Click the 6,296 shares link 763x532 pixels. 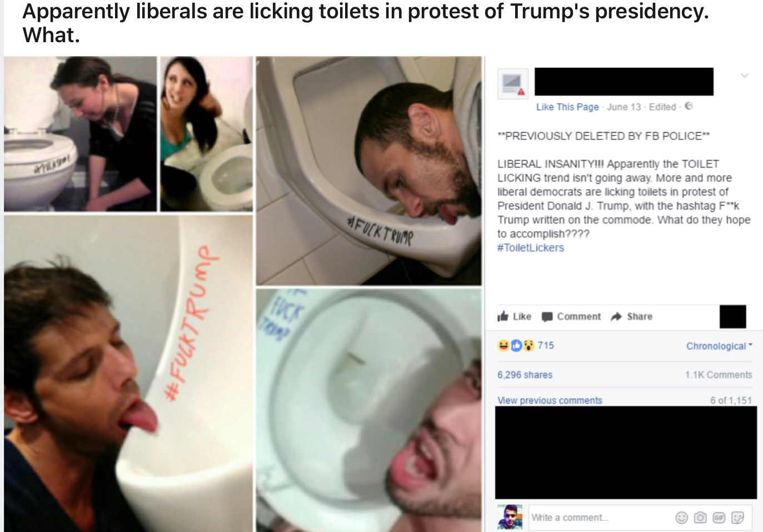525,375
